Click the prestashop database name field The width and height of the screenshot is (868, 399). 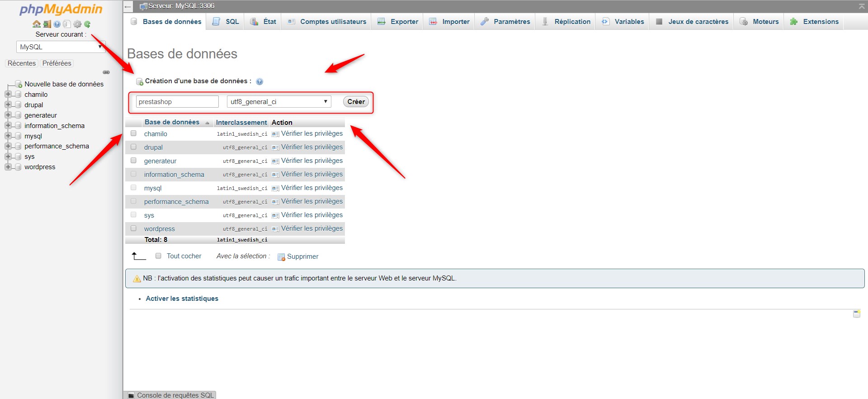pyautogui.click(x=177, y=102)
